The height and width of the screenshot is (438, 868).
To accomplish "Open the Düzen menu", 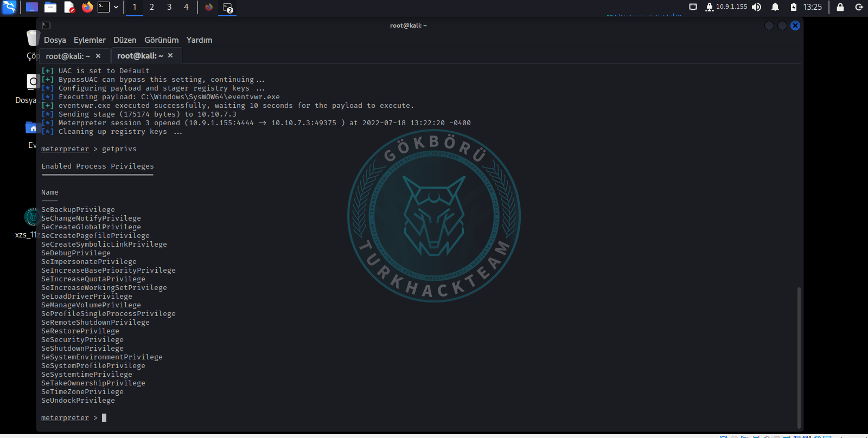I will point(125,40).
